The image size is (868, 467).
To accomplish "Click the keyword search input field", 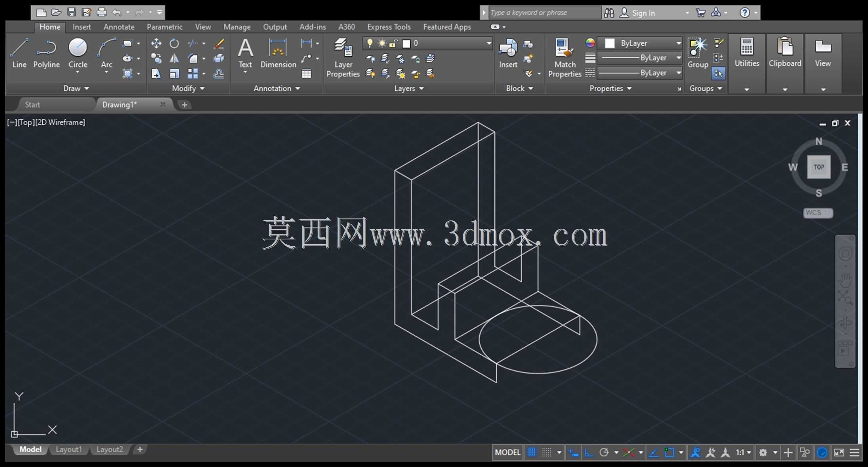I will tap(545, 13).
